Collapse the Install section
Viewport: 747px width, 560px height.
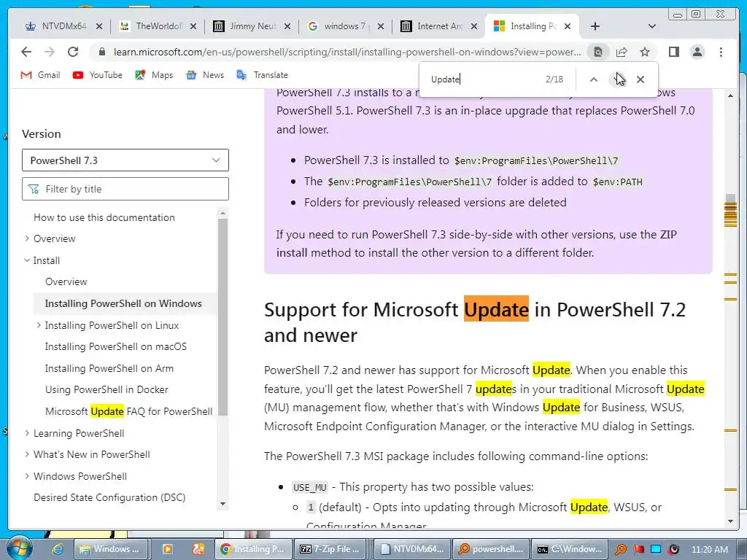pos(27,260)
